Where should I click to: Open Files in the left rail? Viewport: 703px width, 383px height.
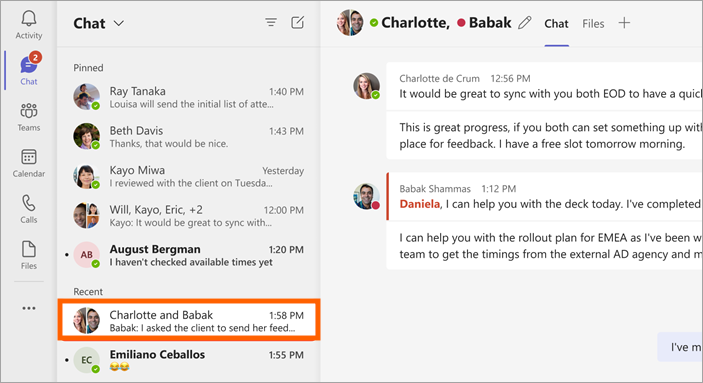coord(29,255)
